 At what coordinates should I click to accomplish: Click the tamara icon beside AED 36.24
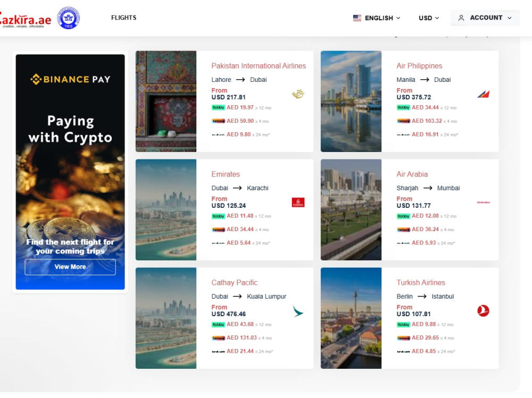(x=403, y=230)
